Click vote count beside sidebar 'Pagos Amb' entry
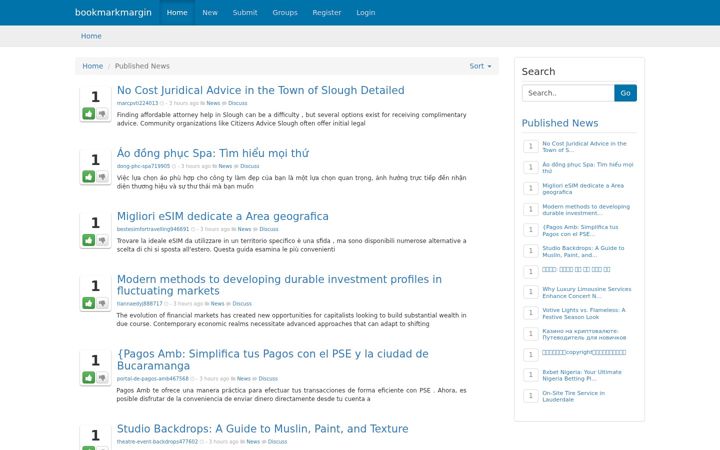Image resolution: width=720 pixels, height=450 pixels. 531,230
